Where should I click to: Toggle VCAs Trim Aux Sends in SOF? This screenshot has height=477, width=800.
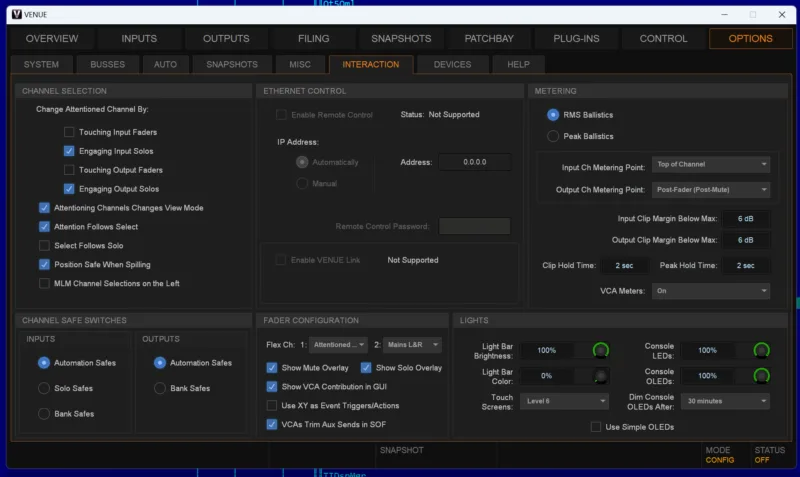tap(272, 424)
